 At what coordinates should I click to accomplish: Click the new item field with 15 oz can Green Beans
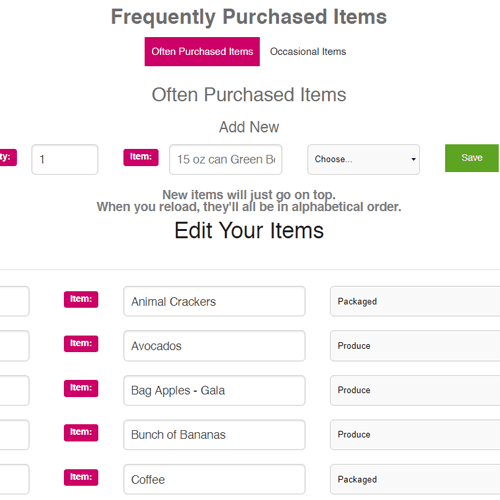point(226,159)
